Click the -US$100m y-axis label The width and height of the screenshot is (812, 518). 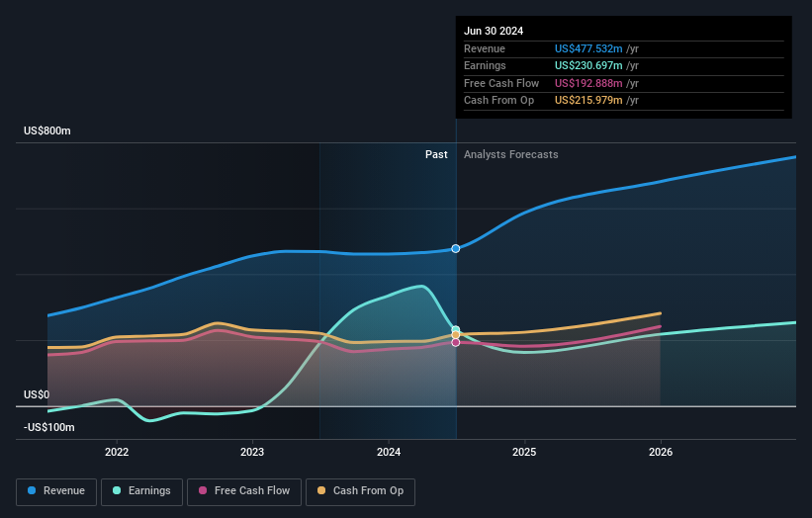click(x=49, y=427)
